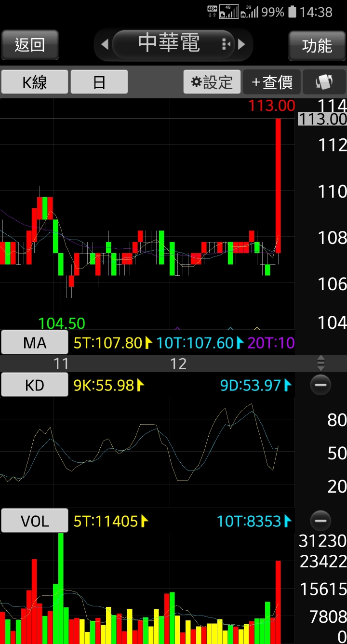Tap the 20T moving average value
Image resolution: width=347 pixels, height=644 pixels.
(271, 343)
